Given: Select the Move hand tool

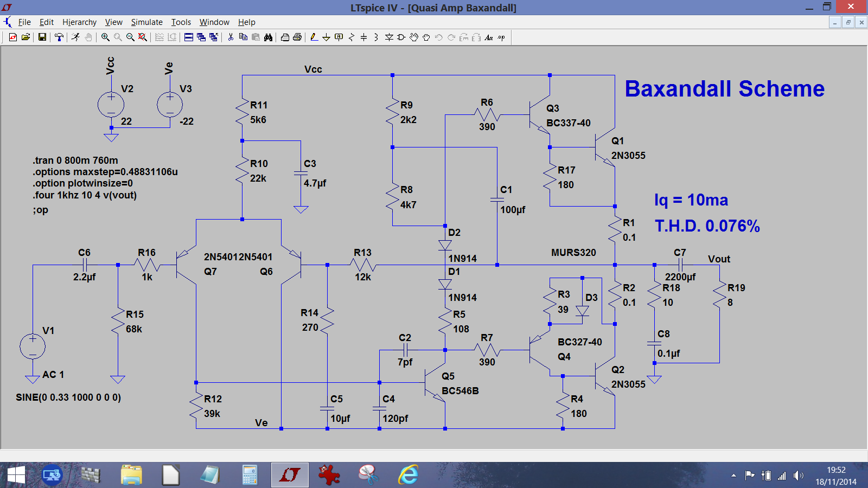Looking at the screenshot, I should [414, 37].
